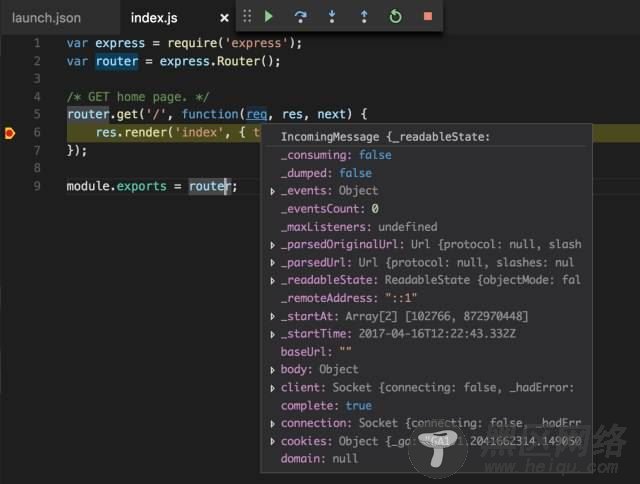Click the Stop debugging red square

point(427,16)
